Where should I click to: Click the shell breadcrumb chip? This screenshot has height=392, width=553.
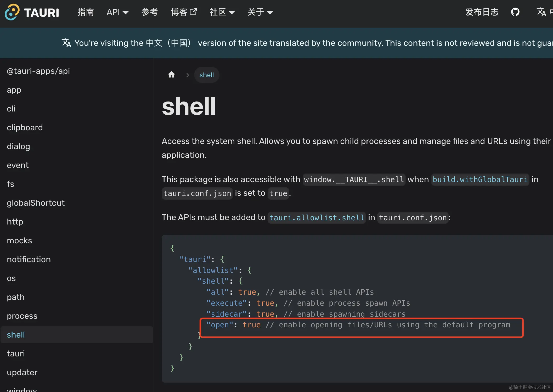coord(206,75)
